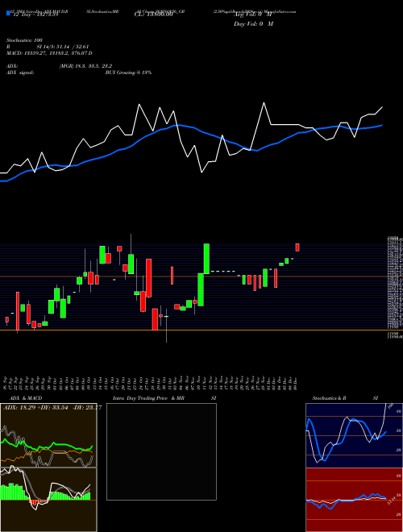Click the blue 12-day SMA legend square

(x=9, y=14)
